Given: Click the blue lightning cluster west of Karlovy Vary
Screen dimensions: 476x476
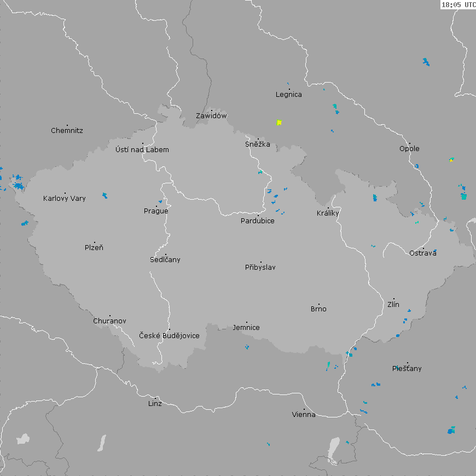Looking at the screenshot, I should (18, 182).
